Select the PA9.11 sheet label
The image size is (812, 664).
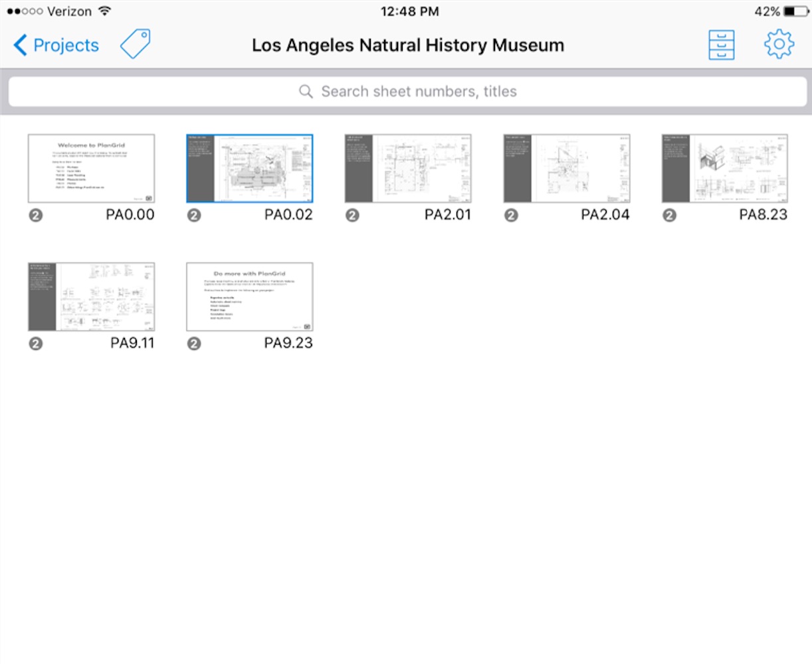coord(132,343)
